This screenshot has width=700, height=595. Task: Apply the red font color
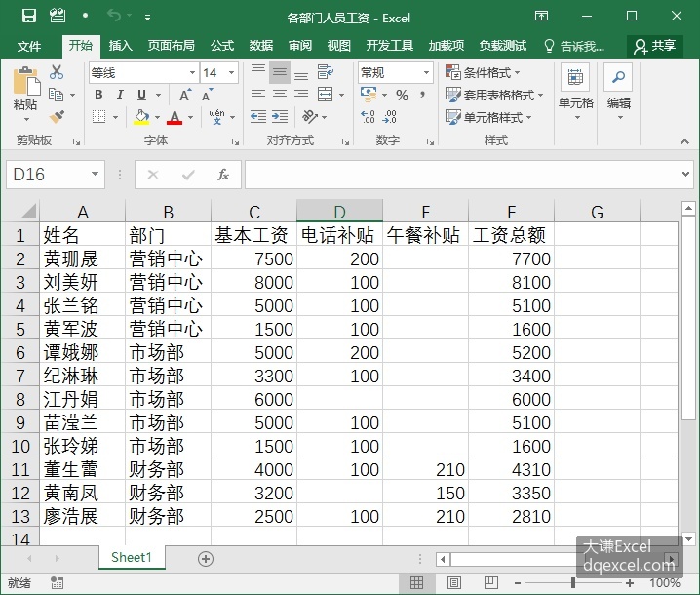(x=175, y=117)
